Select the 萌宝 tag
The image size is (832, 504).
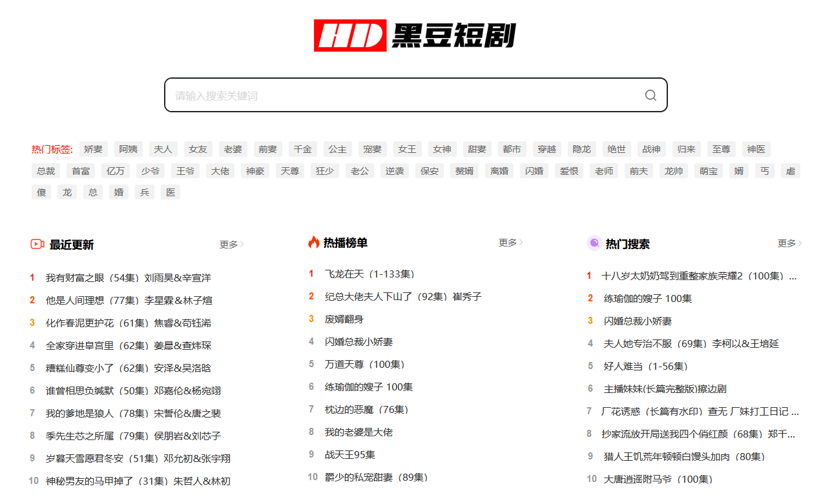(709, 171)
